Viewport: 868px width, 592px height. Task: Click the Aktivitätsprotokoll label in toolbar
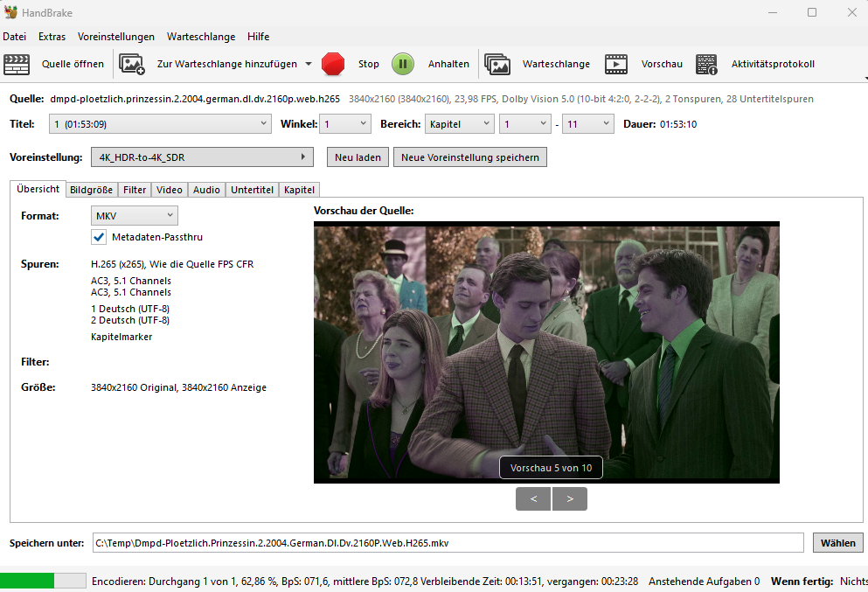point(773,64)
